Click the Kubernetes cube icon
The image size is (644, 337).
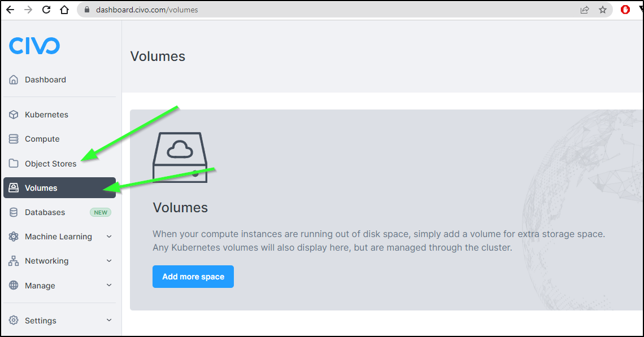pos(14,115)
